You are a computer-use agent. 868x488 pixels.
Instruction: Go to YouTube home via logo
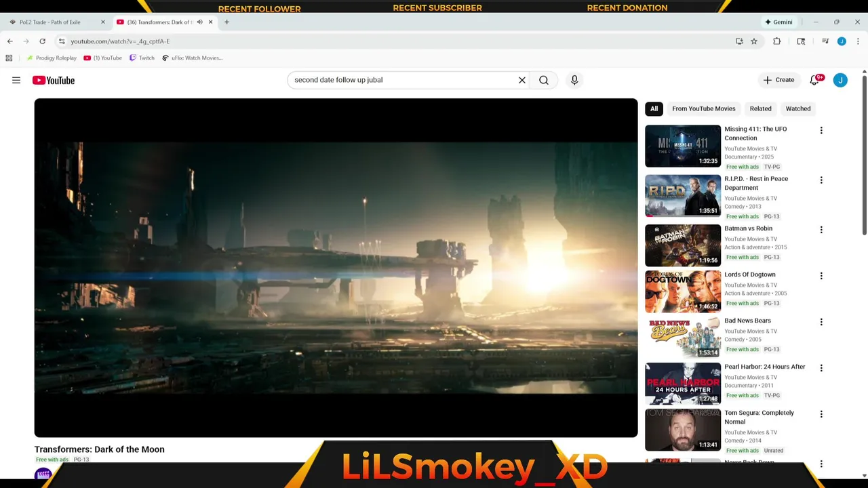(54, 80)
